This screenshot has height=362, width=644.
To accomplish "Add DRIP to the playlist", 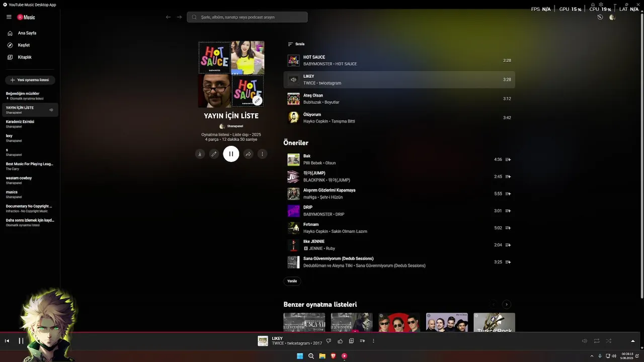I will (x=508, y=211).
